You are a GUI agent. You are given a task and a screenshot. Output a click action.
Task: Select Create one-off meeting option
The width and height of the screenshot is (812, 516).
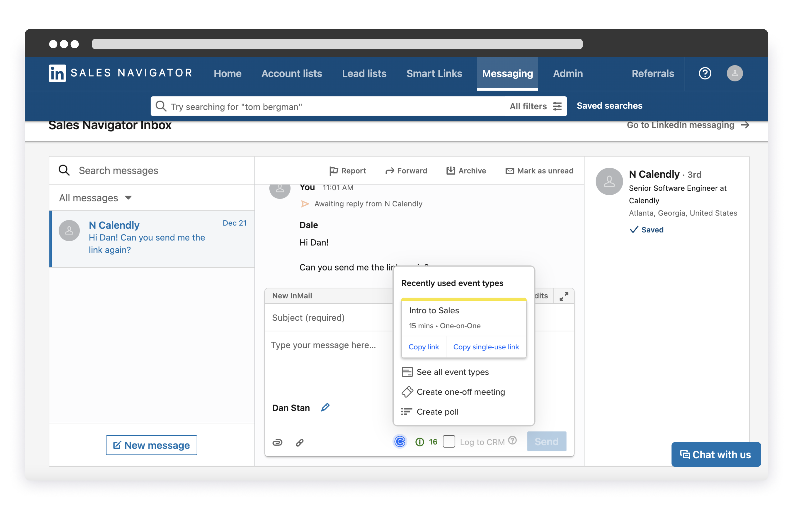[x=460, y=392]
